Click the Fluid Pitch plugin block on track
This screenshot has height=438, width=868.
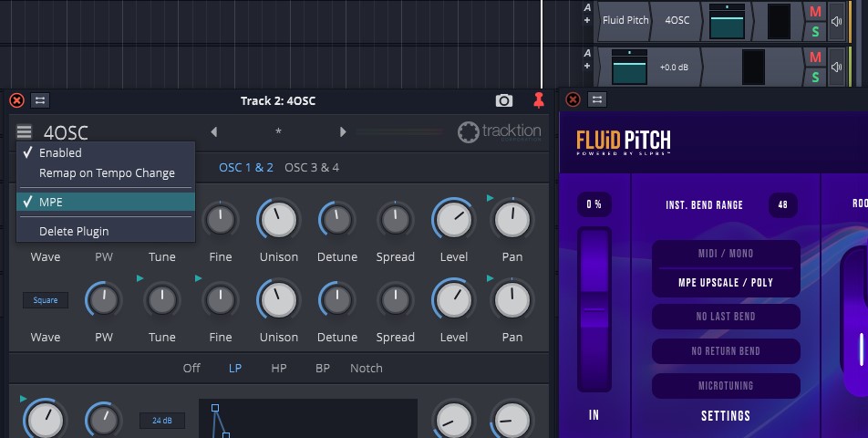(x=625, y=20)
